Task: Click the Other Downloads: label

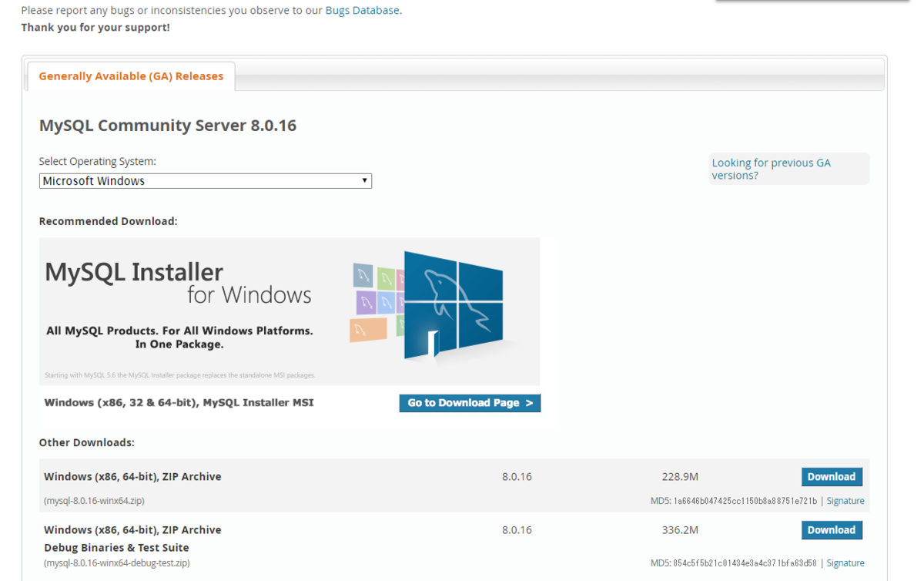Action: click(87, 443)
